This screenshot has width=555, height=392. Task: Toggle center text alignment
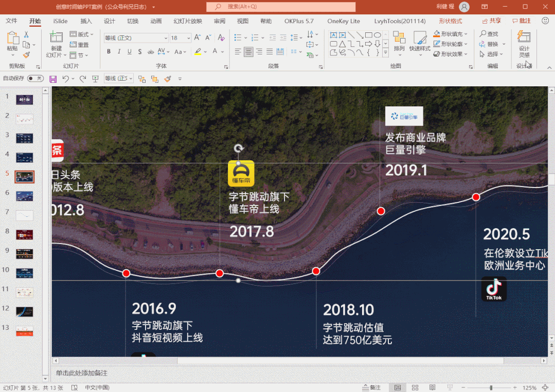coord(248,52)
